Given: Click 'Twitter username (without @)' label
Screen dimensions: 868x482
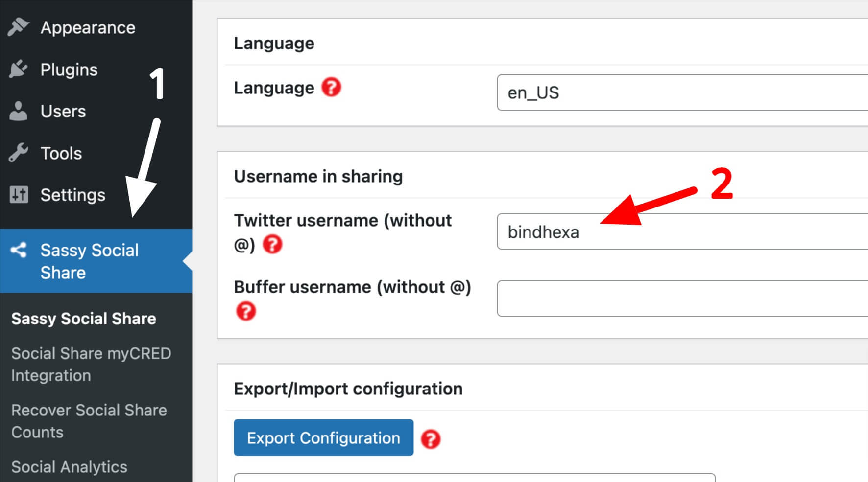Looking at the screenshot, I should point(342,231).
